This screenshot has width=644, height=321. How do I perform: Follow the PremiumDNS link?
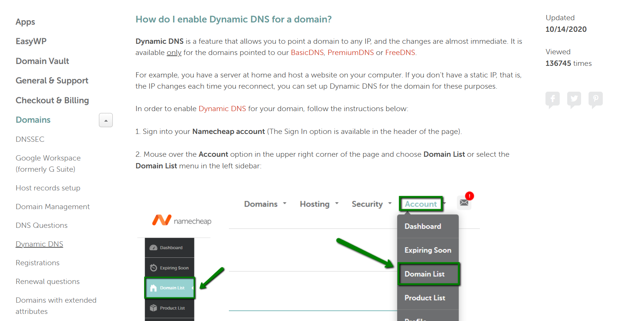[351, 52]
